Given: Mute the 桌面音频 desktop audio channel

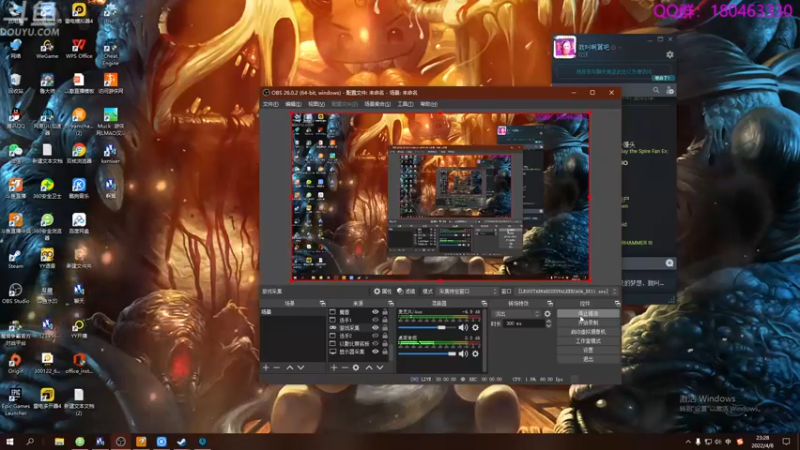Looking at the screenshot, I should tap(463, 354).
